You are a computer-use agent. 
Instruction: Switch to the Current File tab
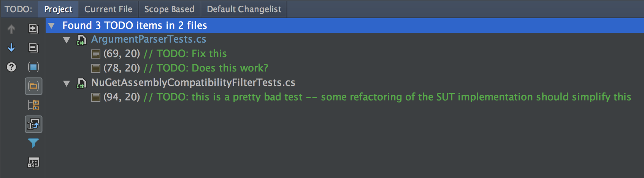pyautogui.click(x=108, y=9)
